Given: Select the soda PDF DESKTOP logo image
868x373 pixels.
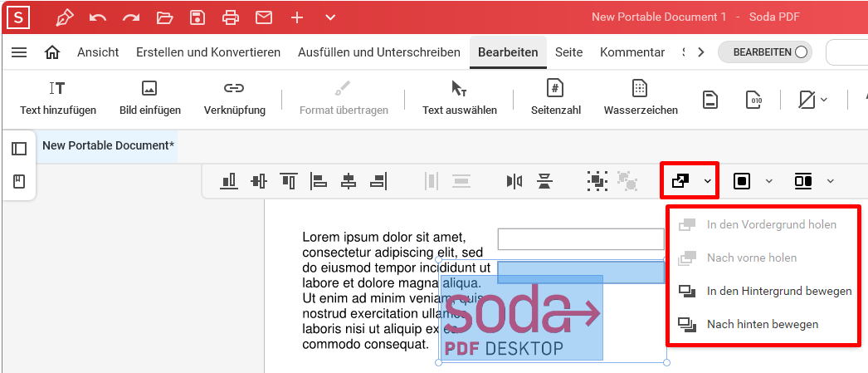Looking at the screenshot, I should click(x=521, y=317).
